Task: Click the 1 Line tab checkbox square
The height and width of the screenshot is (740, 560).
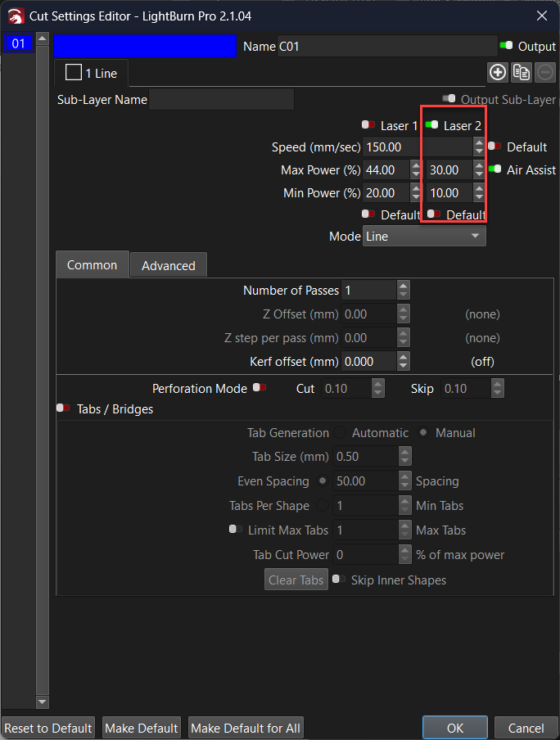Action: click(x=74, y=72)
